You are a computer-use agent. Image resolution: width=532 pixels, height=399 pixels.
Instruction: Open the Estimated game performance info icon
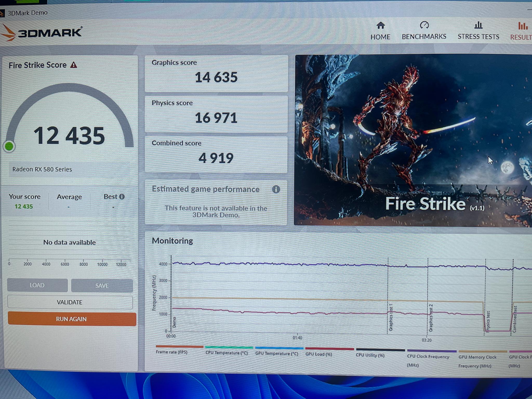click(x=276, y=189)
